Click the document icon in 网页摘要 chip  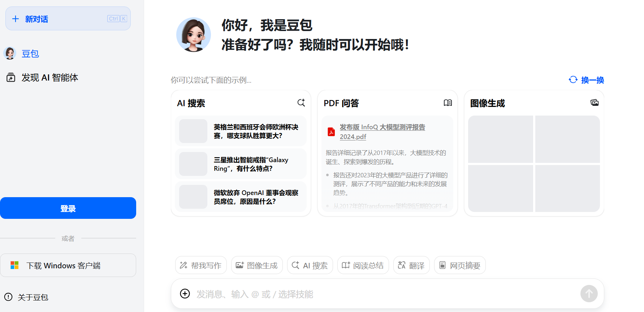point(442,265)
